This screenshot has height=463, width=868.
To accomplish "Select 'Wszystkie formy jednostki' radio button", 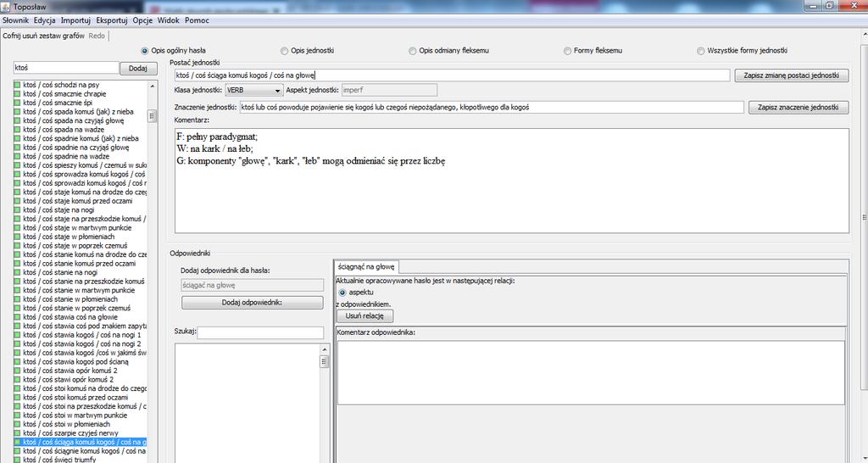I will 701,50.
